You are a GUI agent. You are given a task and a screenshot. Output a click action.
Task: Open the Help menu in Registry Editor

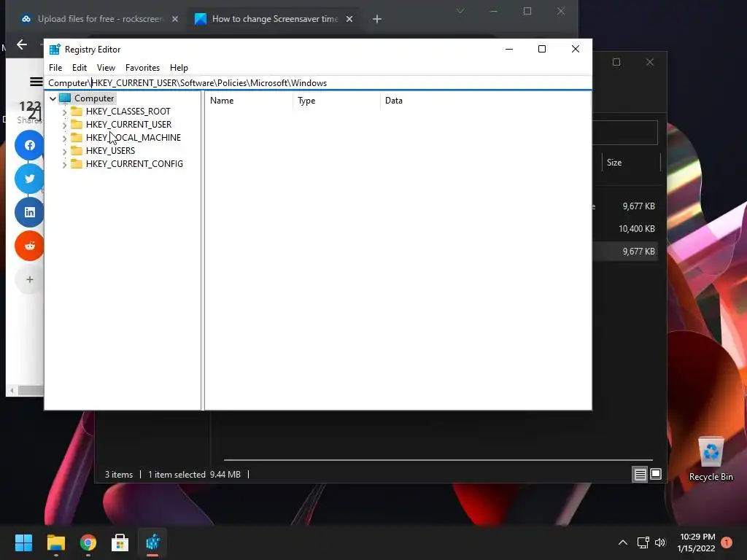pyautogui.click(x=179, y=68)
